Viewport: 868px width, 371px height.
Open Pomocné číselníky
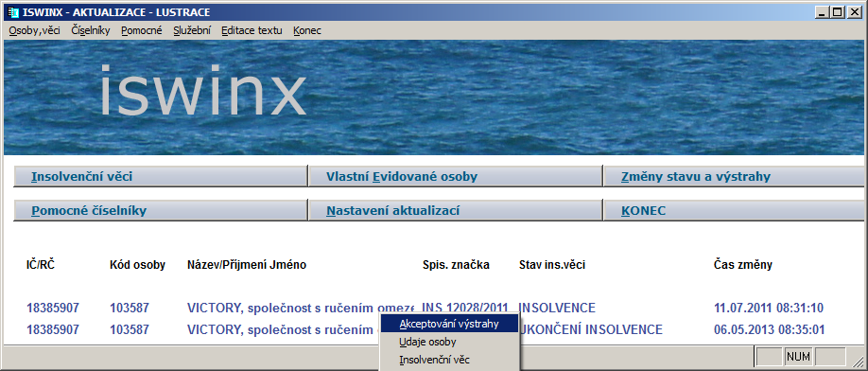coord(160,210)
